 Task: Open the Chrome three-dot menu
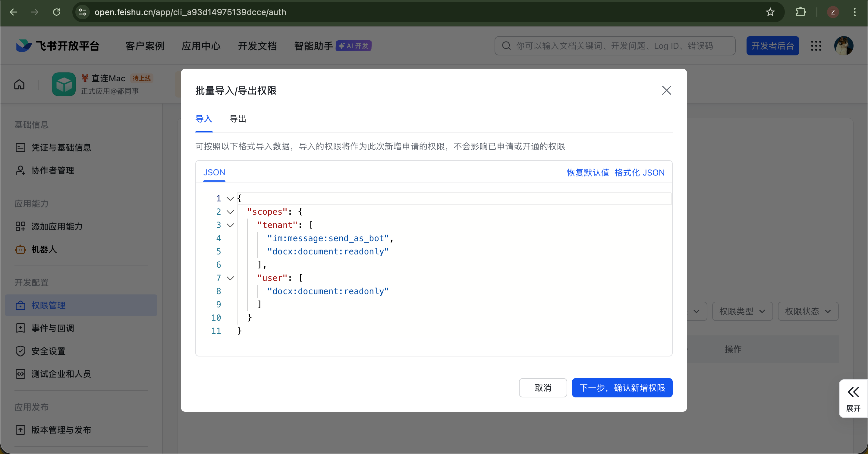tap(854, 12)
